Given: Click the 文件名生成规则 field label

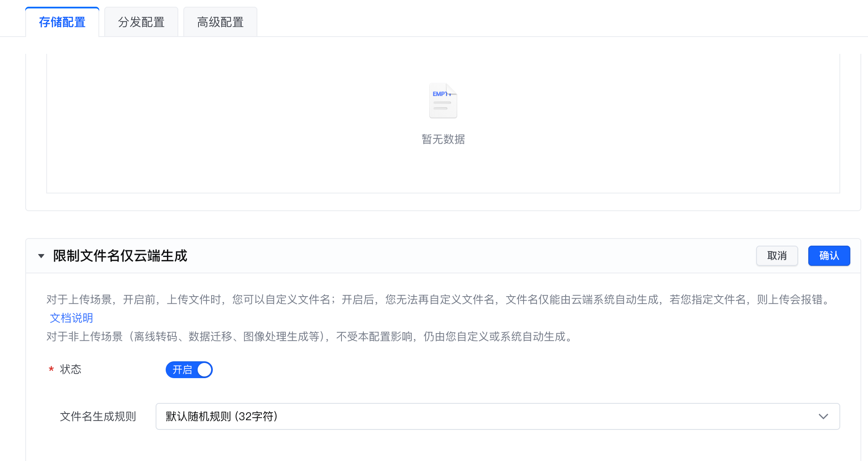Looking at the screenshot, I should (x=98, y=416).
